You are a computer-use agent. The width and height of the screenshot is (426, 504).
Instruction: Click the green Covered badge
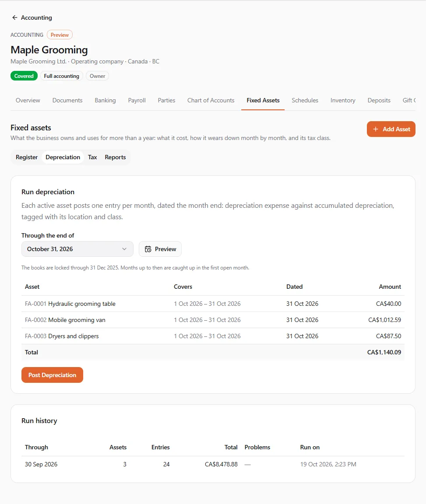(24, 76)
